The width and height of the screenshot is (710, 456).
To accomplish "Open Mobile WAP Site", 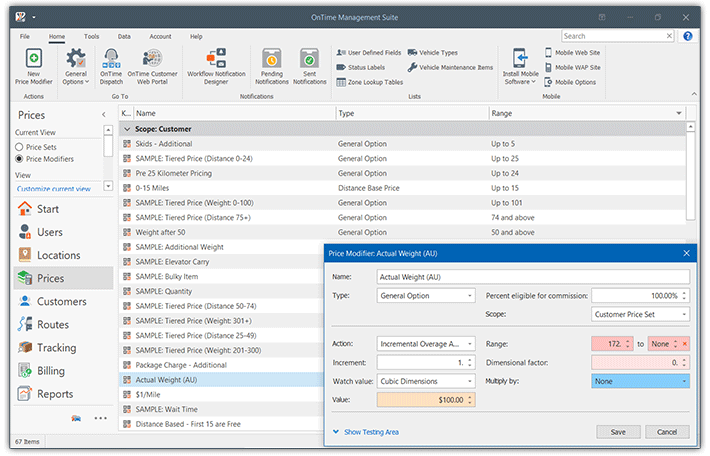I will pos(572,67).
